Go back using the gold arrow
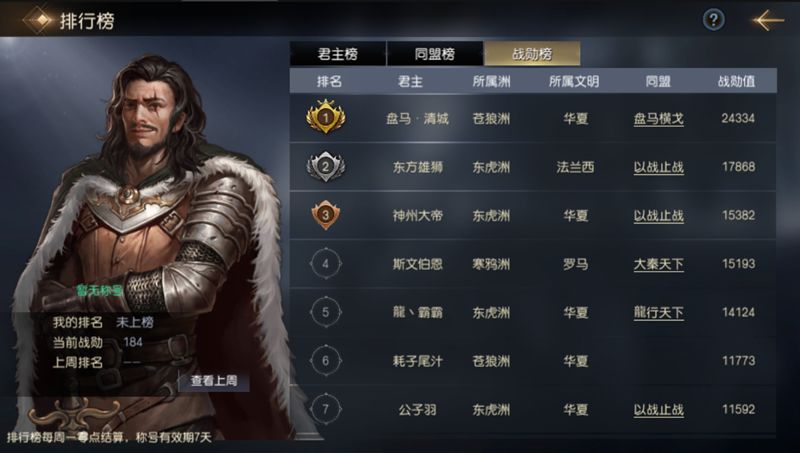Screen dimensions: 800x453 768,20
